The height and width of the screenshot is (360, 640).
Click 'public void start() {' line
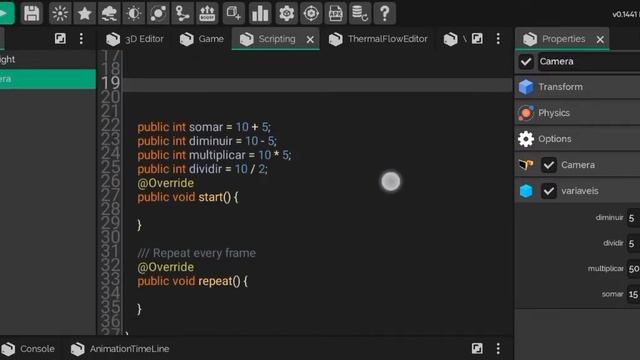coord(188,197)
